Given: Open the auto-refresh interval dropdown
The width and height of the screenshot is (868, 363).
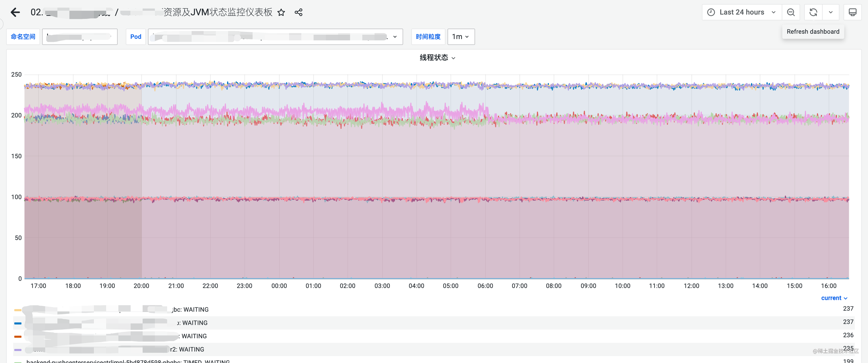Looking at the screenshot, I should 831,12.
